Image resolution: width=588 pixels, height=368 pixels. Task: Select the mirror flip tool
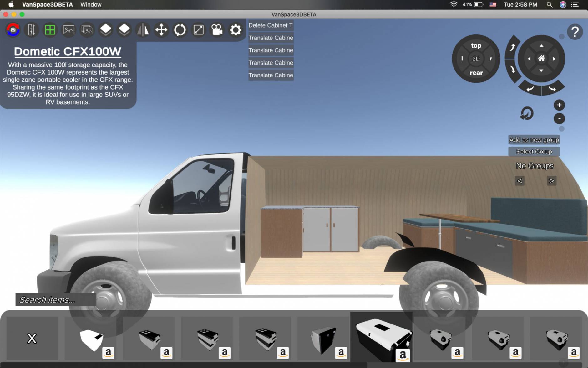click(x=143, y=30)
